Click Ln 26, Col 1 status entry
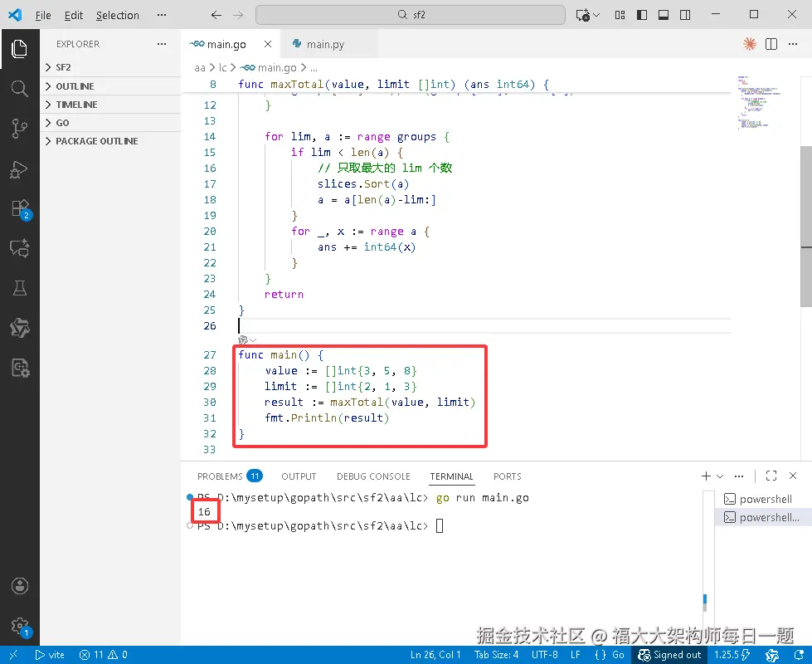The width and height of the screenshot is (812, 664). tap(435, 655)
